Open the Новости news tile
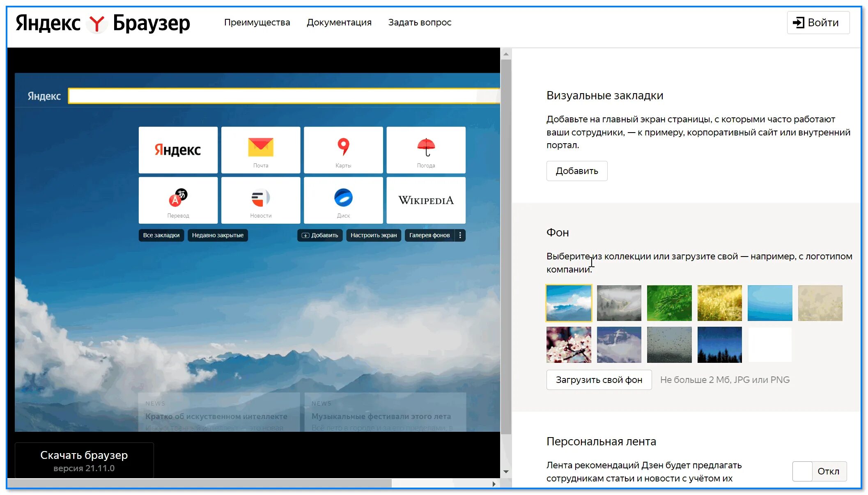 tap(261, 200)
